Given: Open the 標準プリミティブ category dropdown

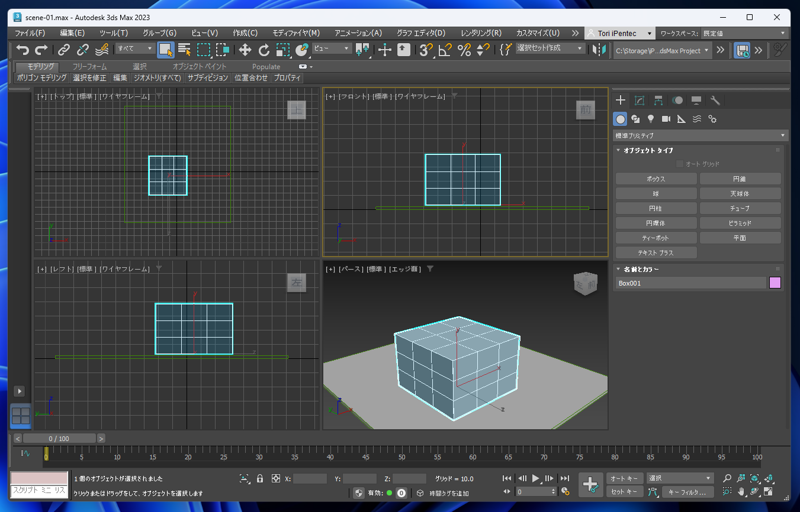Looking at the screenshot, I should tap(700, 136).
